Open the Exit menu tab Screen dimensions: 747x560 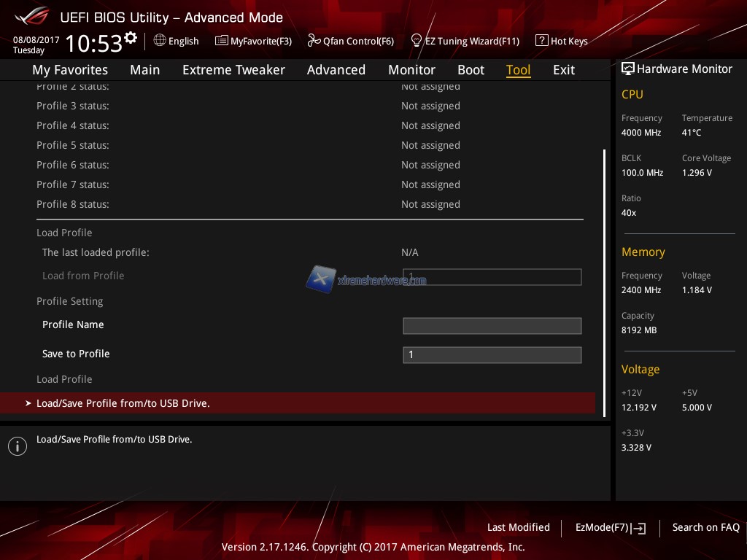point(563,70)
